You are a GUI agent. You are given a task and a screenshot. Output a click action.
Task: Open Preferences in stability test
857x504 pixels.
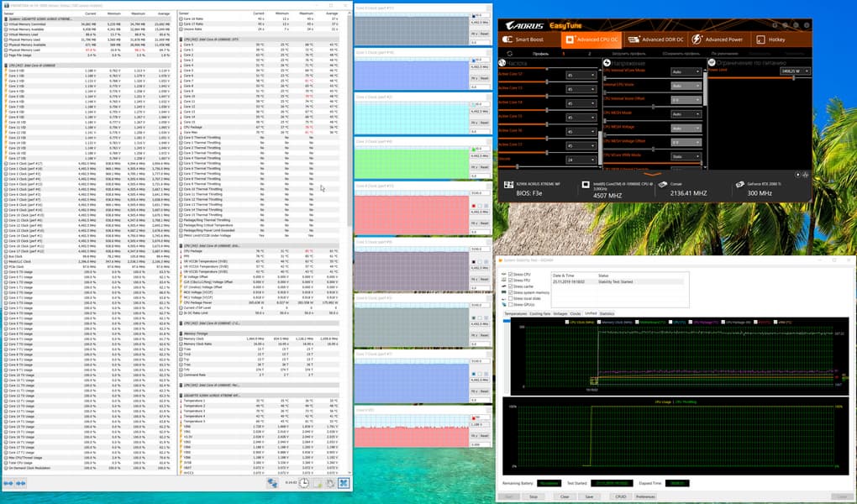pos(645,497)
